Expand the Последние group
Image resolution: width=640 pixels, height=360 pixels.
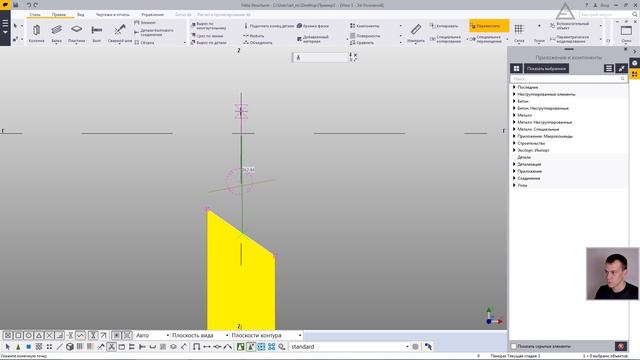pyautogui.click(x=514, y=87)
